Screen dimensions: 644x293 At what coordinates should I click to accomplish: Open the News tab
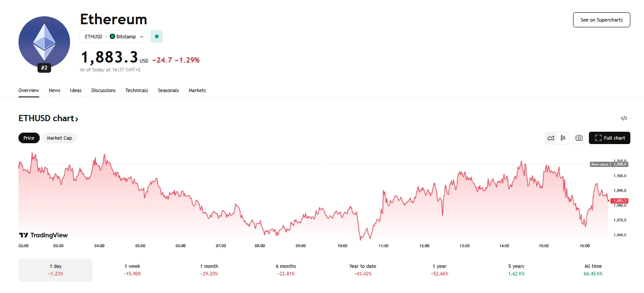point(54,90)
